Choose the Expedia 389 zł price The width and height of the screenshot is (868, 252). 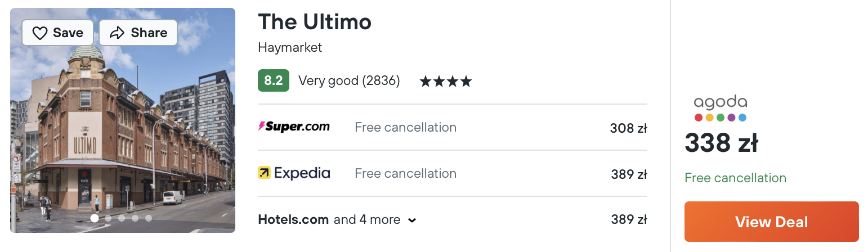point(629,174)
